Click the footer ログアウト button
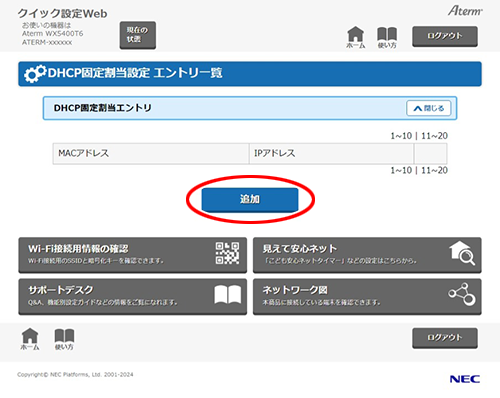Viewport: 500px width, 398px height. click(445, 338)
